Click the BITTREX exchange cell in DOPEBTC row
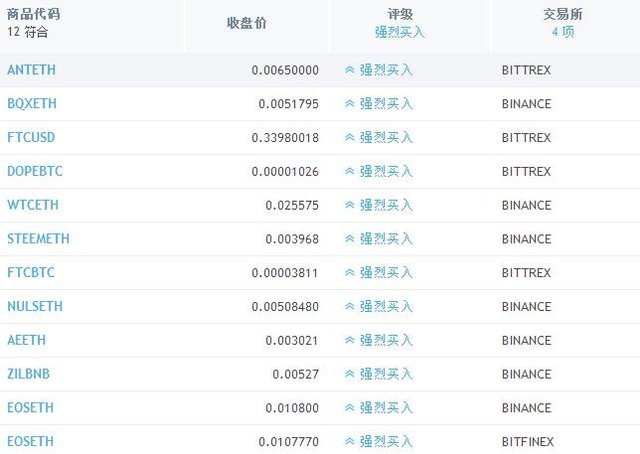 tap(527, 171)
